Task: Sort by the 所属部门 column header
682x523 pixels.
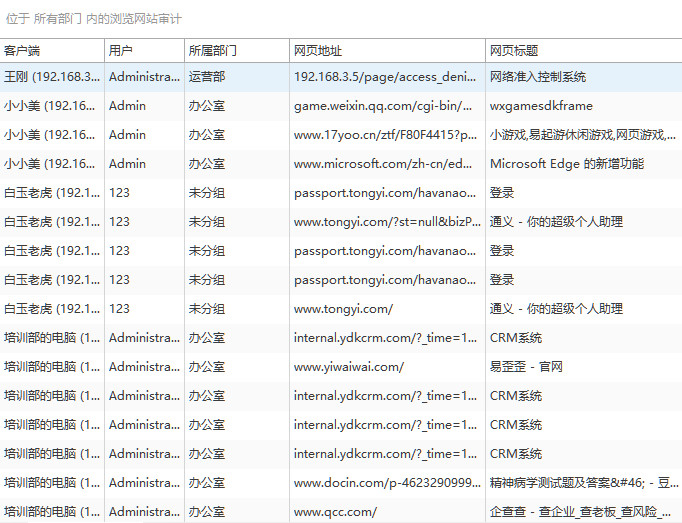Action: (213, 50)
